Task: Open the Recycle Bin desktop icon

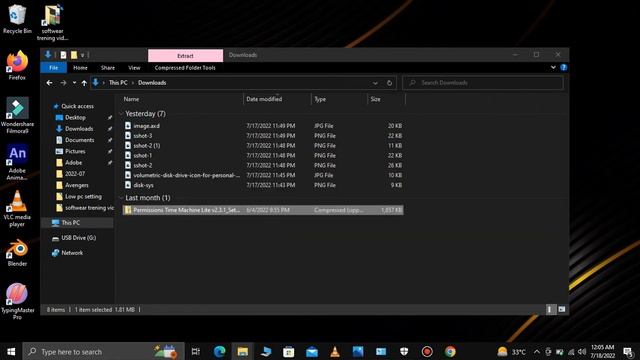Action: coord(17,19)
